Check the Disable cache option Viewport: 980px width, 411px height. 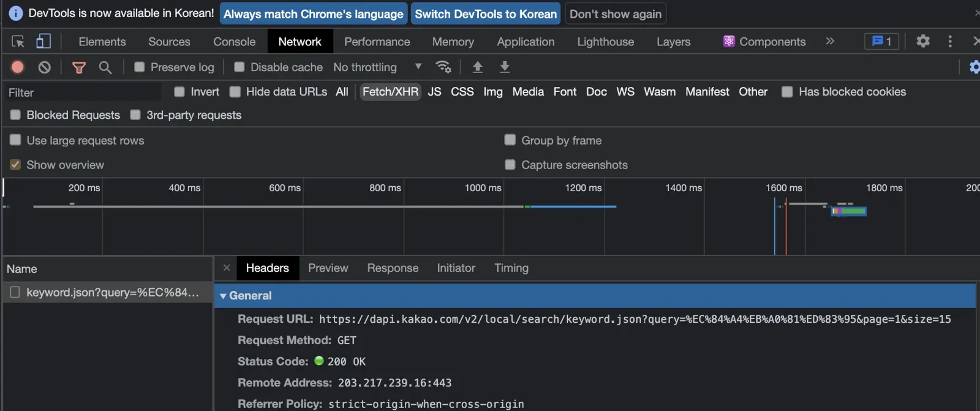coord(239,67)
